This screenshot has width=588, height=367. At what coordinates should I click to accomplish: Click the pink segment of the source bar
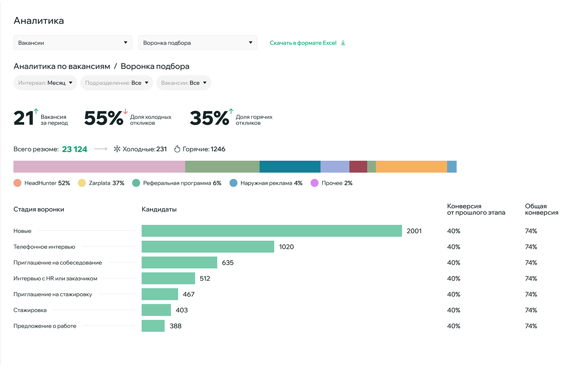click(99, 167)
